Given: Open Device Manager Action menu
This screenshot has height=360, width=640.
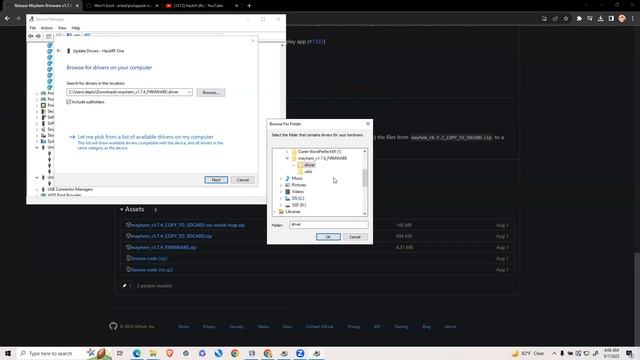Looking at the screenshot, I should point(47,28).
